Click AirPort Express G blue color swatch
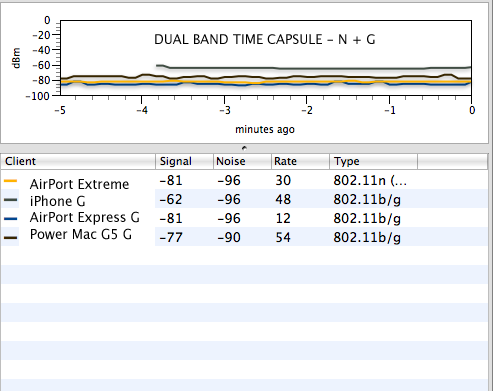Viewport: 493px width, 391px height. [10, 219]
